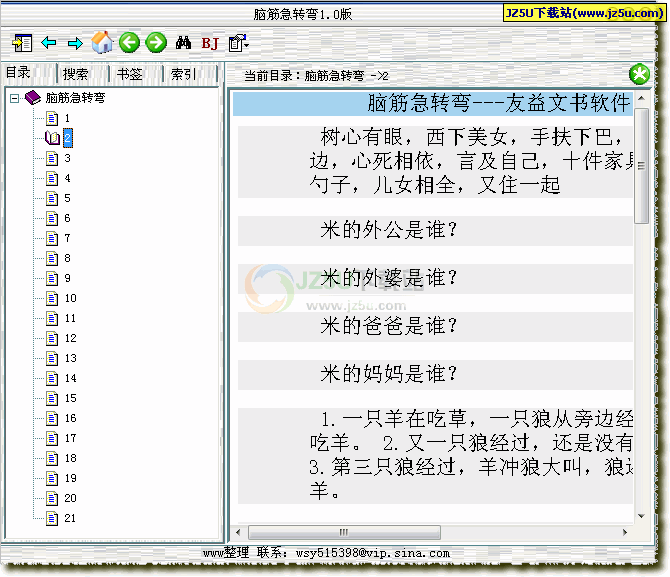Close the content pane with green X
This screenshot has height=577, width=670.
tap(639, 74)
